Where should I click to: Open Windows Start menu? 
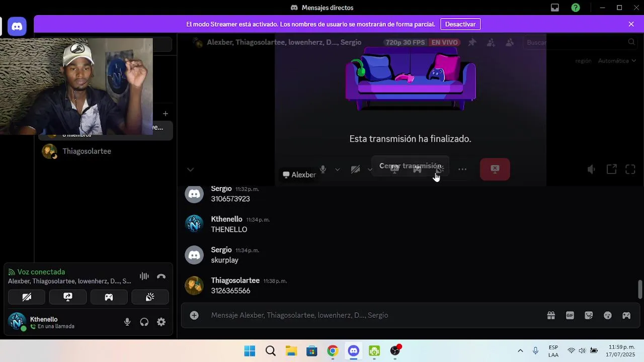(250, 351)
